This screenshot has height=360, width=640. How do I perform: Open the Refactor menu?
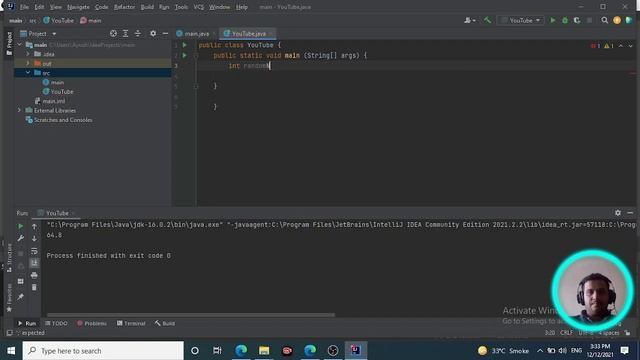124,7
